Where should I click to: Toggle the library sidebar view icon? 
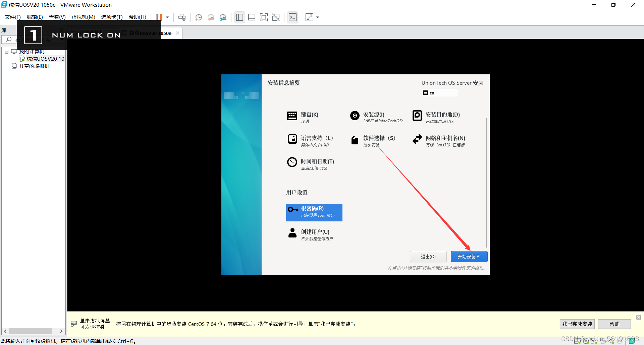239,17
